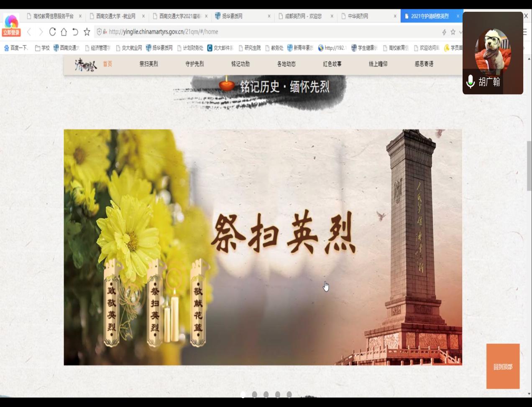Open the 红色故事 navigation menu item

click(x=332, y=64)
